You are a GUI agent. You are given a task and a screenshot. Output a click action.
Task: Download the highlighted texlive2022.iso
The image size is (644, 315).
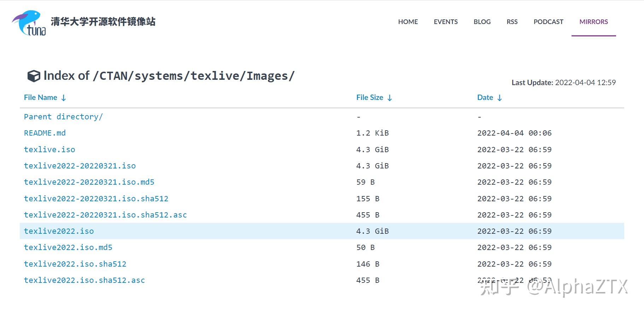(x=59, y=231)
